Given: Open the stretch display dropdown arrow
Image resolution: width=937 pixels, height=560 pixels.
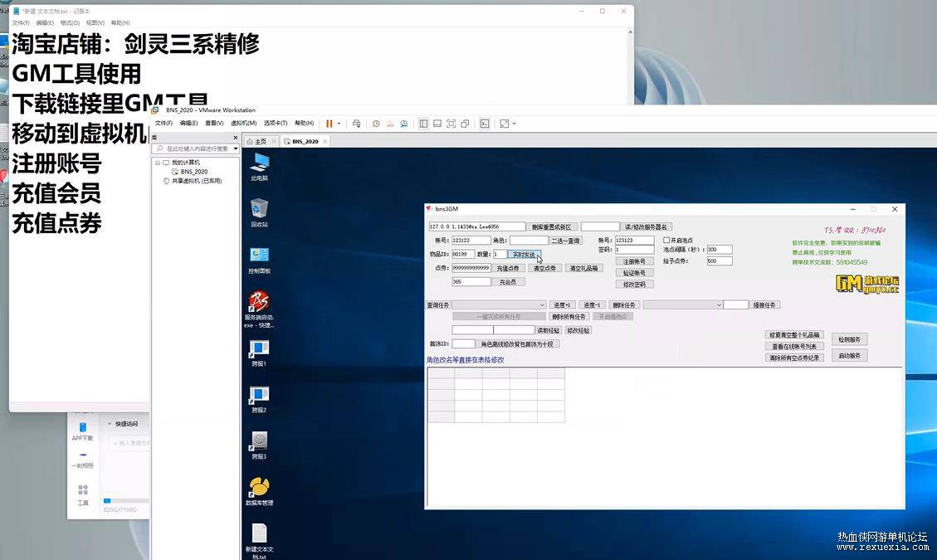Looking at the screenshot, I should tap(514, 124).
